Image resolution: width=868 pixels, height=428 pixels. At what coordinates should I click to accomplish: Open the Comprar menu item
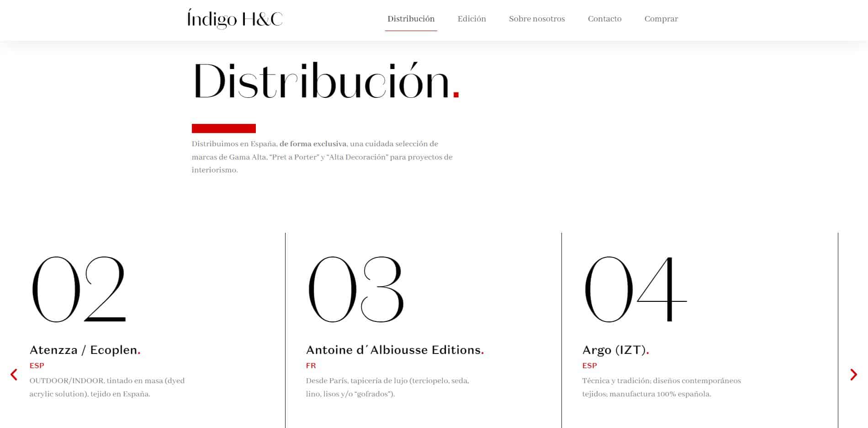661,19
